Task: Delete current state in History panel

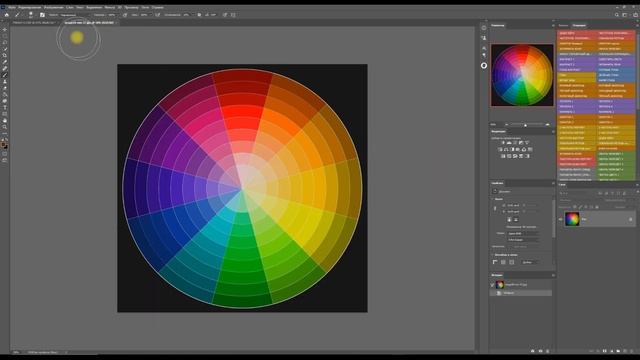Action: coord(547,351)
